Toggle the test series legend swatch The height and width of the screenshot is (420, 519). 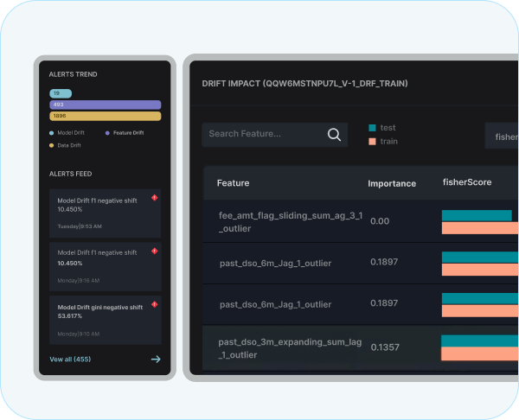click(372, 128)
